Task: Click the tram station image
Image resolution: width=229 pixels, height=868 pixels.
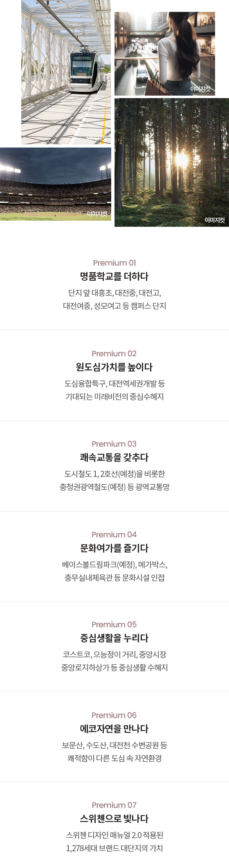Action: click(x=66, y=72)
